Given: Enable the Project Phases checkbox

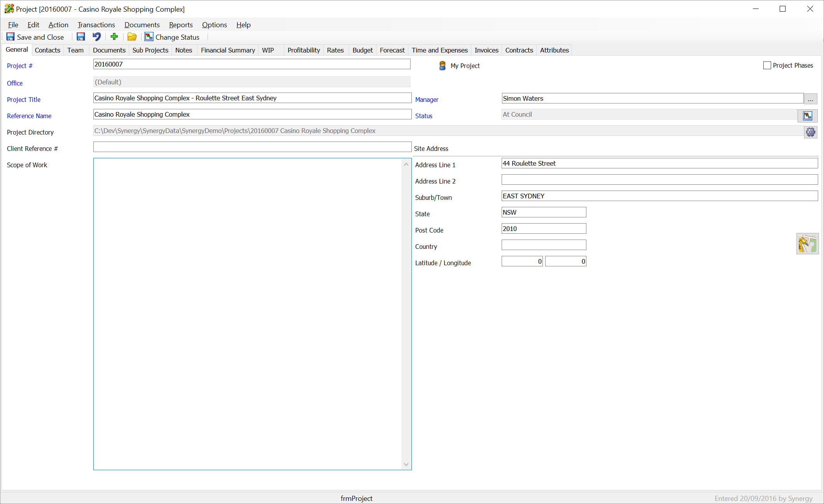Looking at the screenshot, I should 767,65.
